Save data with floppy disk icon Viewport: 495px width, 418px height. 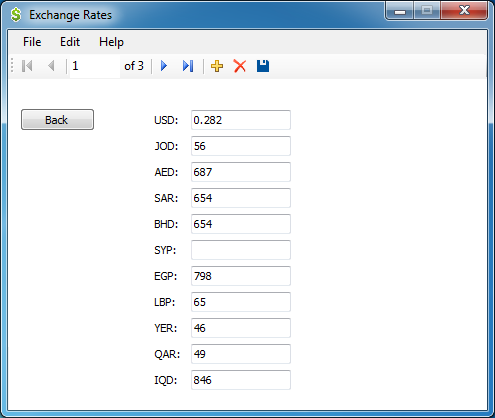point(263,66)
